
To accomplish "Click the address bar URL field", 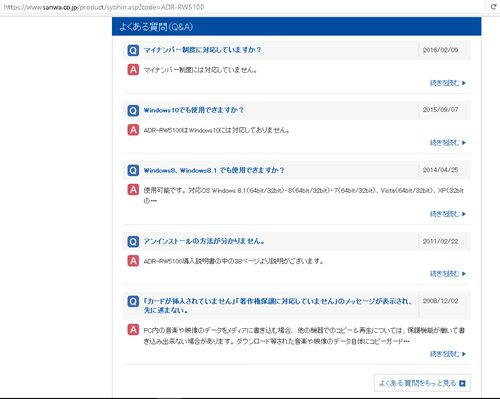I will pyautogui.click(x=243, y=7).
